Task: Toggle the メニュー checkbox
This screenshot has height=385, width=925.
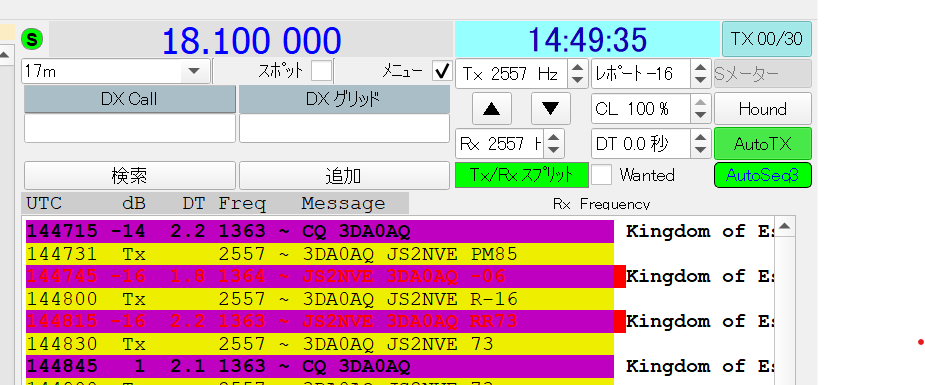Action: point(442,71)
